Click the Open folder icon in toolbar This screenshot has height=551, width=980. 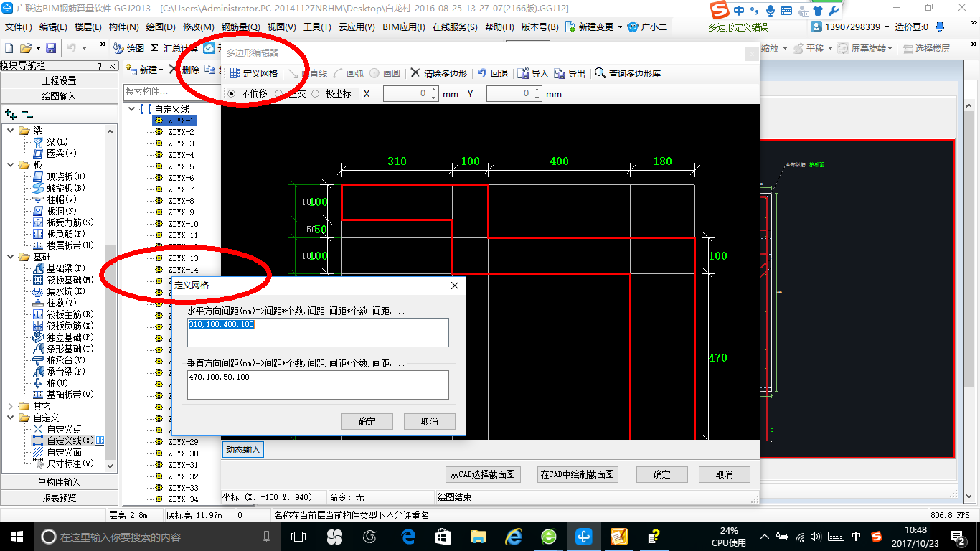tap(25, 48)
